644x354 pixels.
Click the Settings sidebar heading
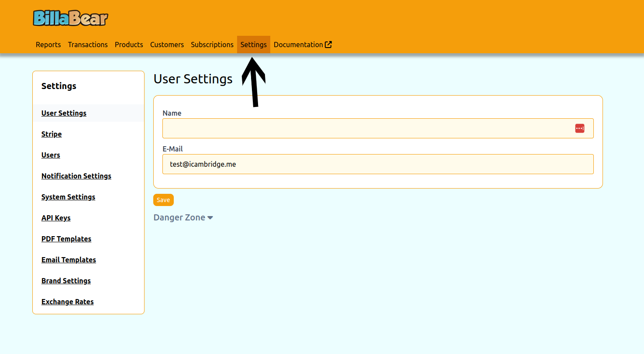(x=59, y=86)
